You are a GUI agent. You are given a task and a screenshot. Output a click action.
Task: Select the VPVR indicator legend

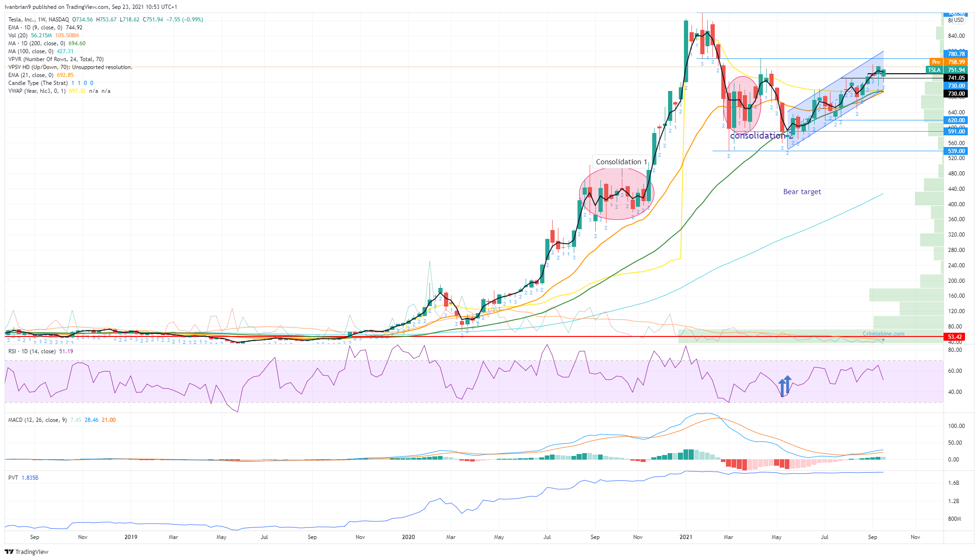tap(56, 59)
